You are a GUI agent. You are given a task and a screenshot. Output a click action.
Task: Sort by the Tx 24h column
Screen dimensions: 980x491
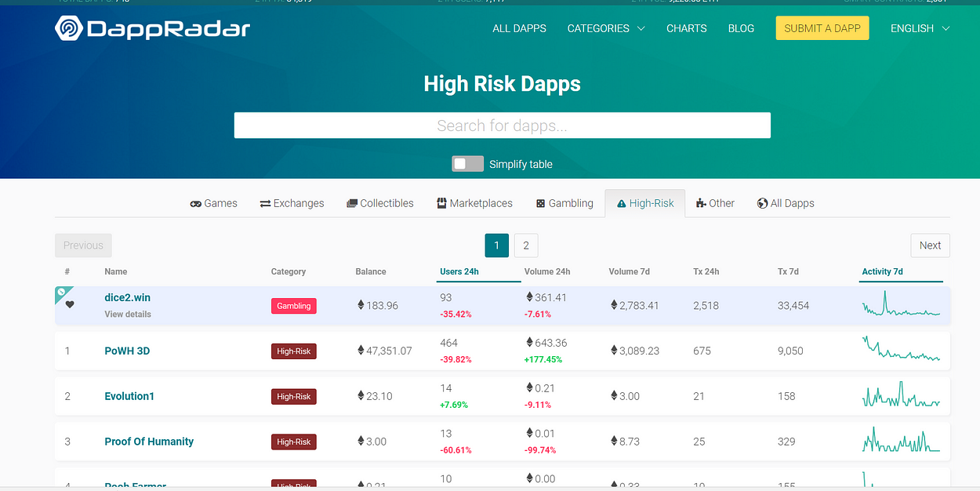click(x=706, y=271)
